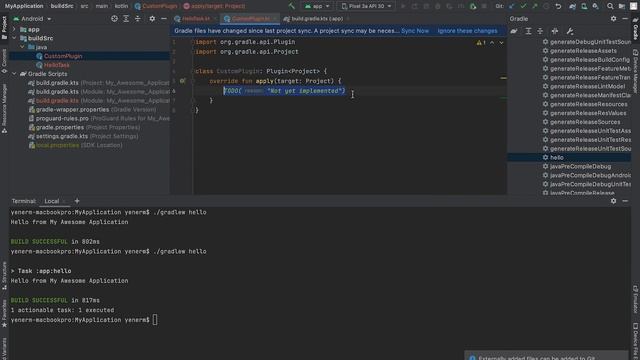
Task: Open Project panel settings gear
Action: 152,19
